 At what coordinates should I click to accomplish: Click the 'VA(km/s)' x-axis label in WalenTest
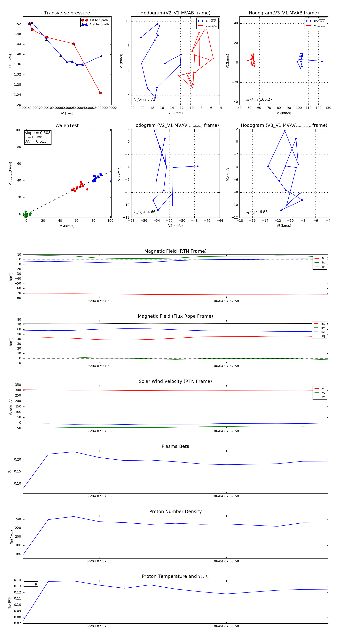67,226
